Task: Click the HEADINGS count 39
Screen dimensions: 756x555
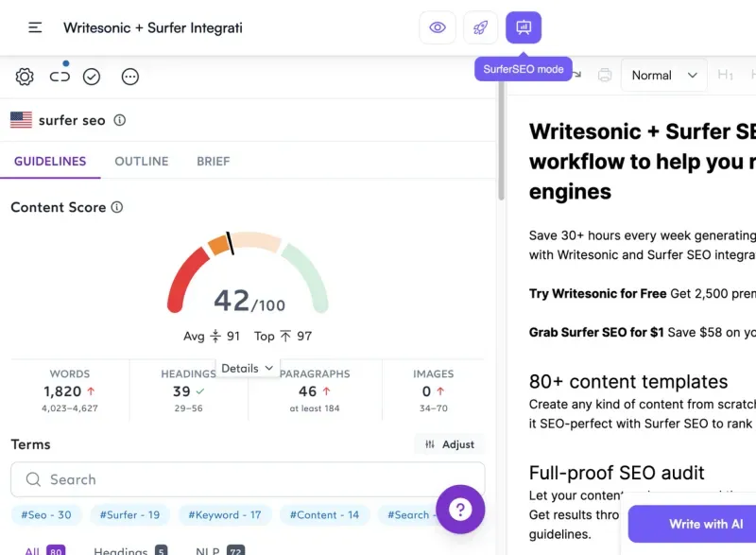Action: 181,391
